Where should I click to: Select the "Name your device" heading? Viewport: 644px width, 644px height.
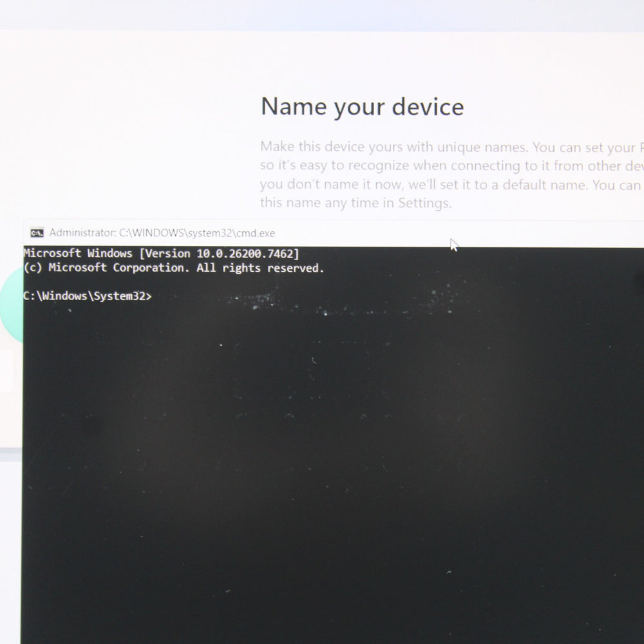click(362, 107)
